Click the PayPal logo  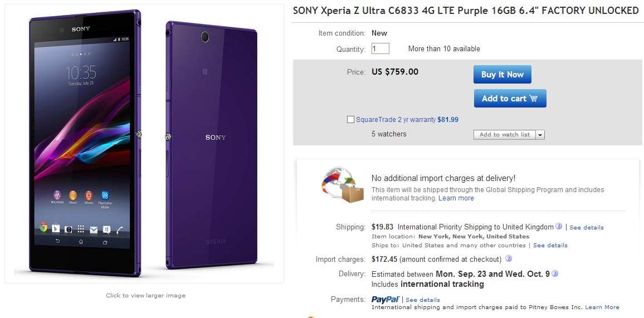coord(385,299)
